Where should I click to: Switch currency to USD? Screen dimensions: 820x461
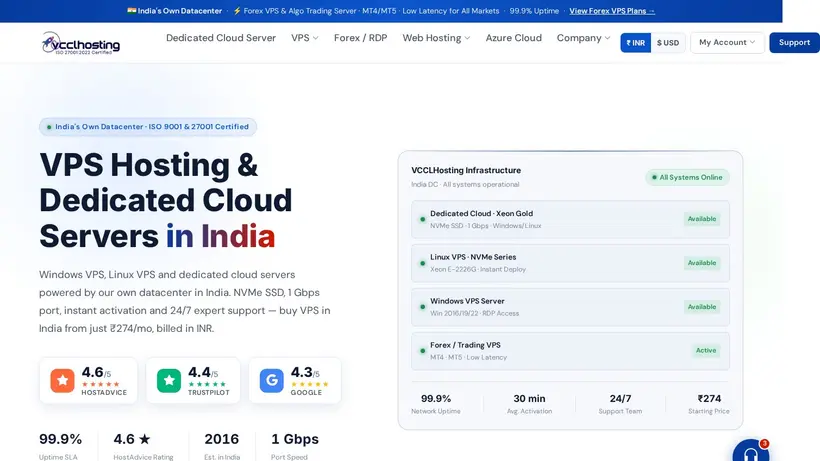(668, 43)
